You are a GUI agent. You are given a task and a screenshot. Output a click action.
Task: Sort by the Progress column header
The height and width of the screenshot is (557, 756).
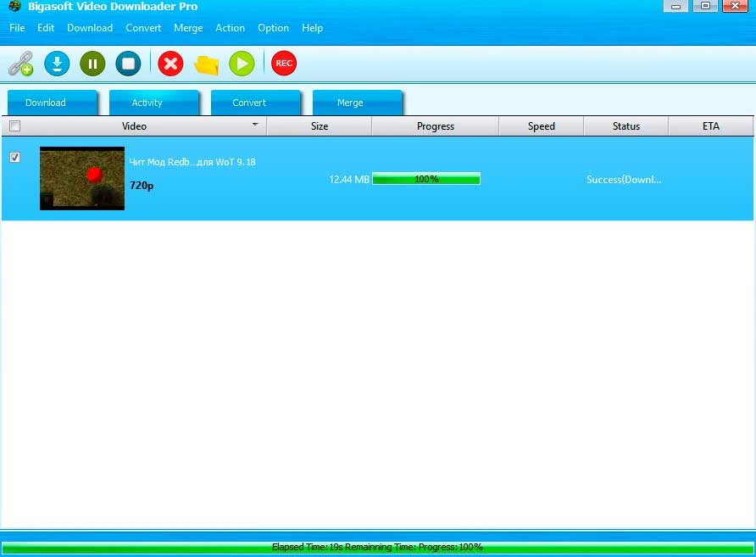click(436, 126)
